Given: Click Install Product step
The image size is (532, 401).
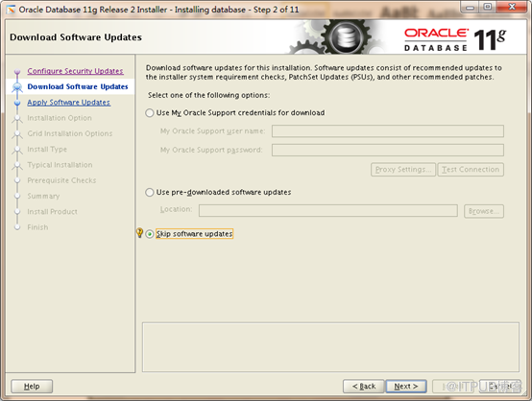Looking at the screenshot, I should [52, 211].
